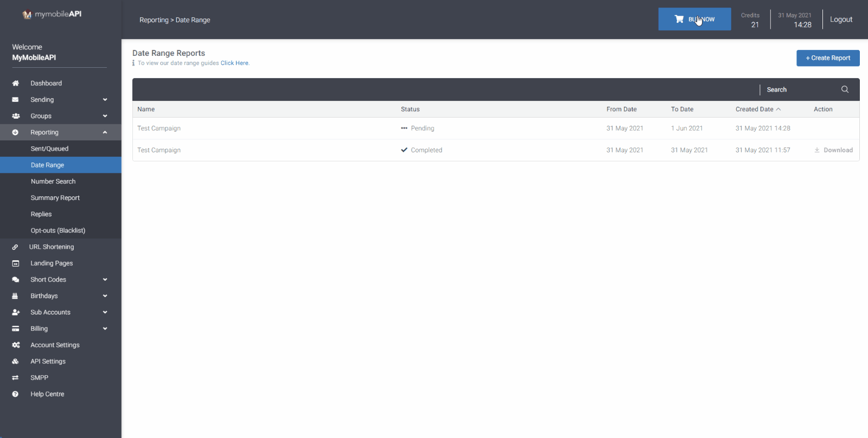Click the Dashboard home icon

[x=15, y=83]
